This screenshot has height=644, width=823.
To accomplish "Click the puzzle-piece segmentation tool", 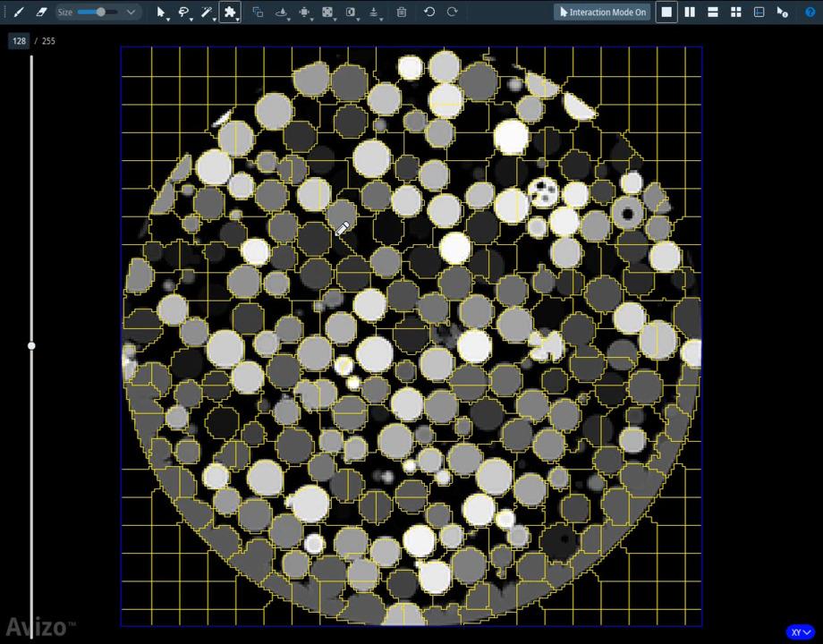I will click(x=230, y=13).
